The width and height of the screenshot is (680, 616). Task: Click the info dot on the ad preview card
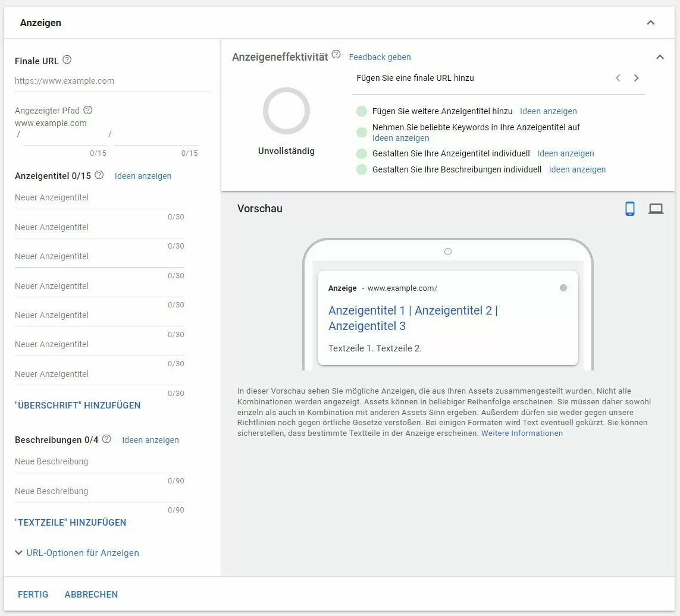click(563, 287)
